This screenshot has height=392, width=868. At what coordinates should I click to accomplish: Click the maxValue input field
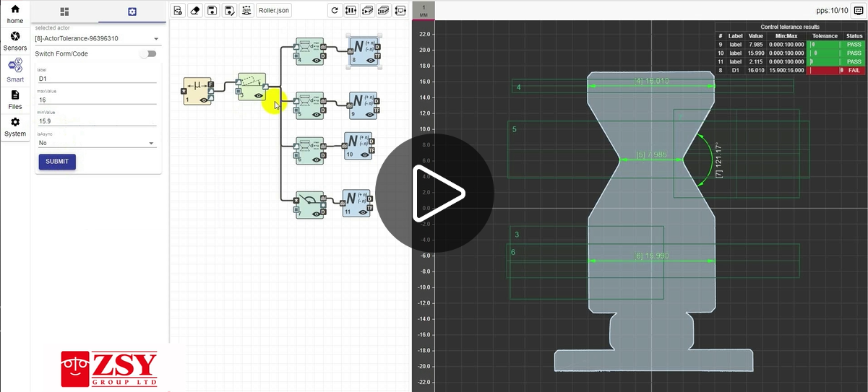(x=97, y=100)
